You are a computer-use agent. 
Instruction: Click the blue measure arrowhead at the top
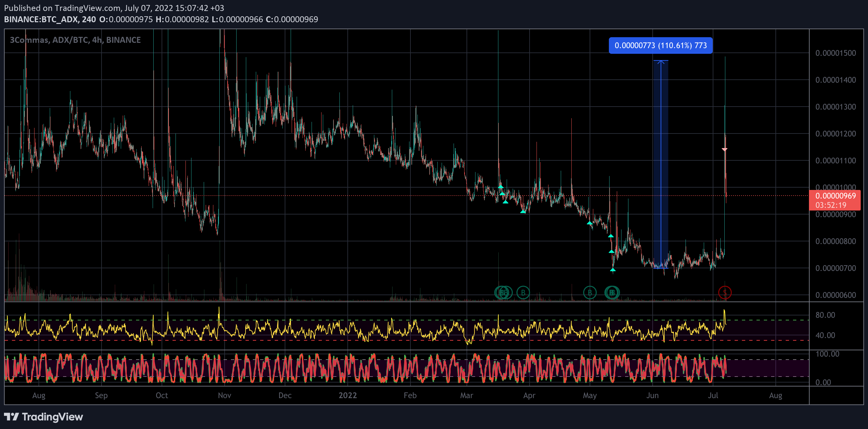(660, 62)
